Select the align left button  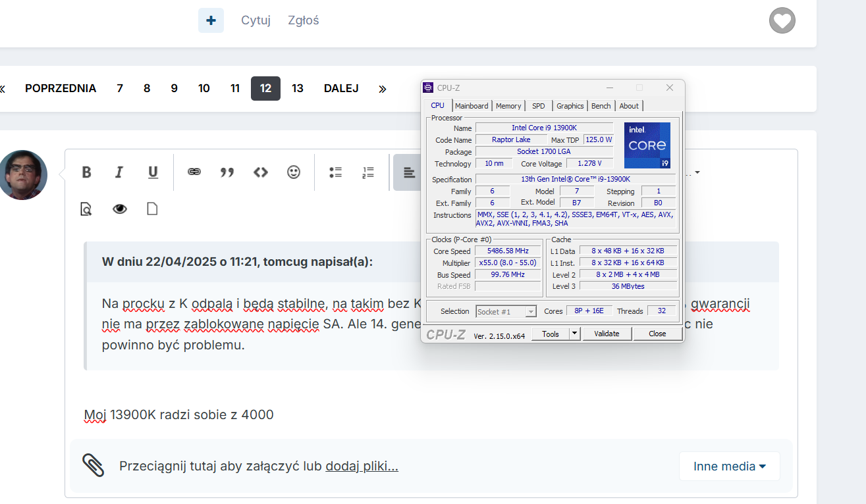tap(408, 172)
